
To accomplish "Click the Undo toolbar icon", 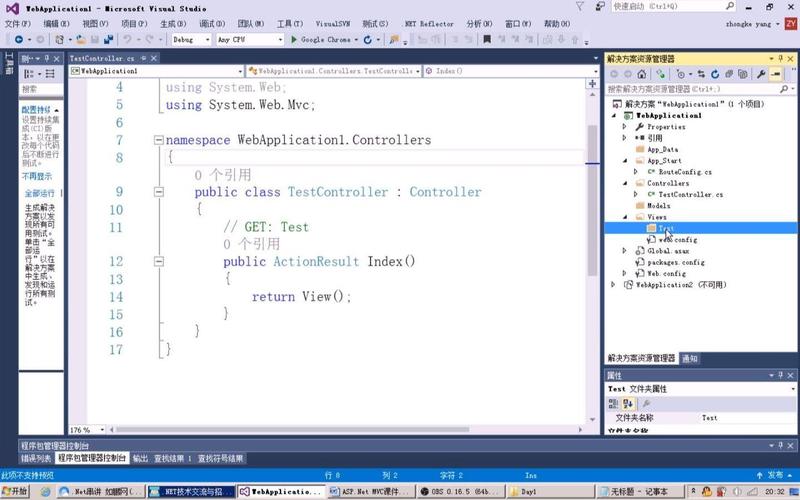I will (127, 39).
